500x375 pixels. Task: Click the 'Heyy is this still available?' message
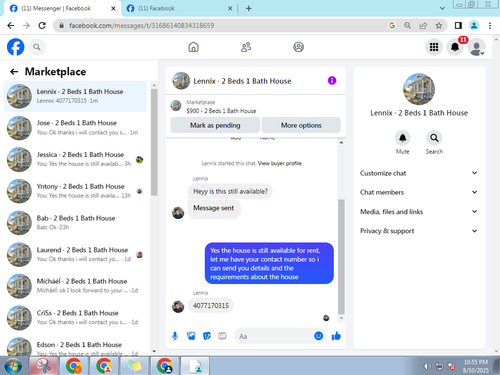230,191
